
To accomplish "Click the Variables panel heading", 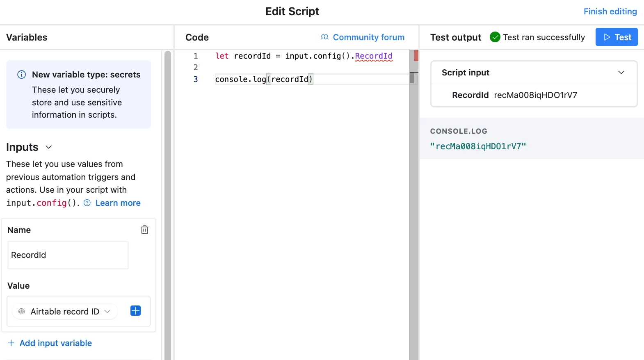I will 27,37.
